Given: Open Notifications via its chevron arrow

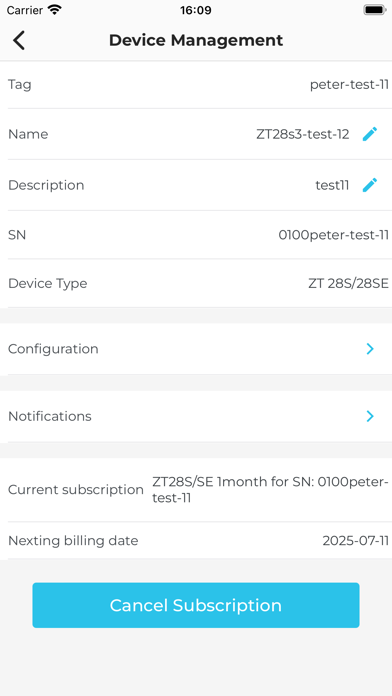Looking at the screenshot, I should point(370,416).
